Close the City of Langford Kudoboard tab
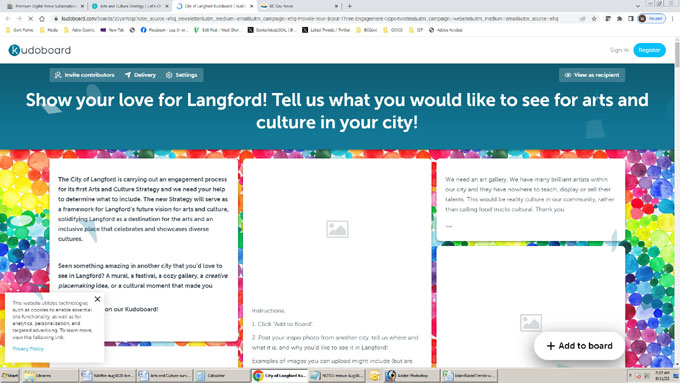Viewport: 680px width, 383px height. coord(252,6)
